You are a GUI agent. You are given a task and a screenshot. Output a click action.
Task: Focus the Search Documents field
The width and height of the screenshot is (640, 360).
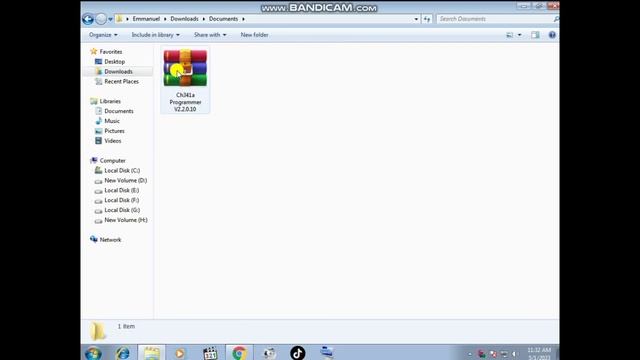494,19
